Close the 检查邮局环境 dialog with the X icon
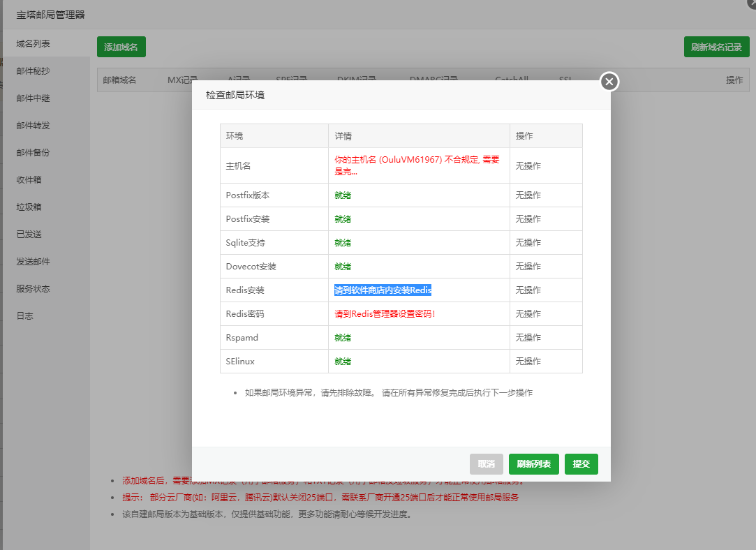756x550 pixels. coord(609,82)
